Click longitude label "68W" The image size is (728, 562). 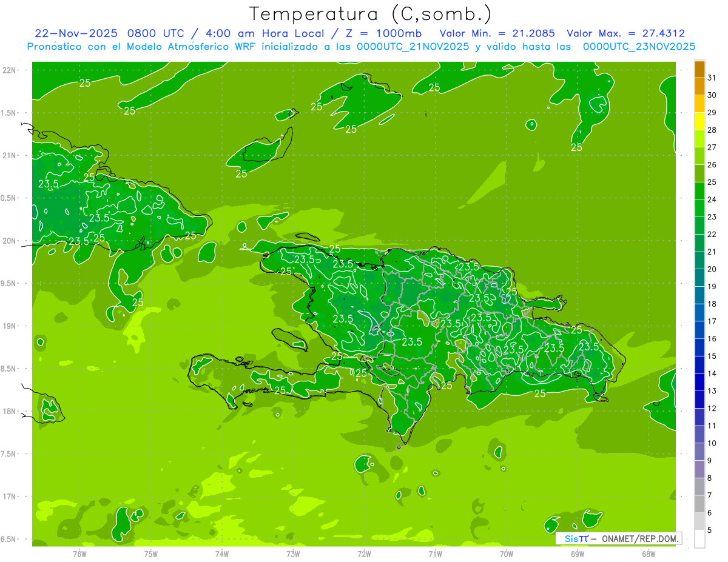[649, 554]
